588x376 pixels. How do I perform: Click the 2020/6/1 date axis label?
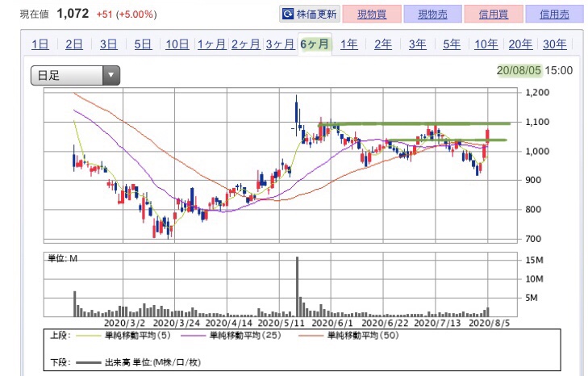pyautogui.click(x=332, y=323)
